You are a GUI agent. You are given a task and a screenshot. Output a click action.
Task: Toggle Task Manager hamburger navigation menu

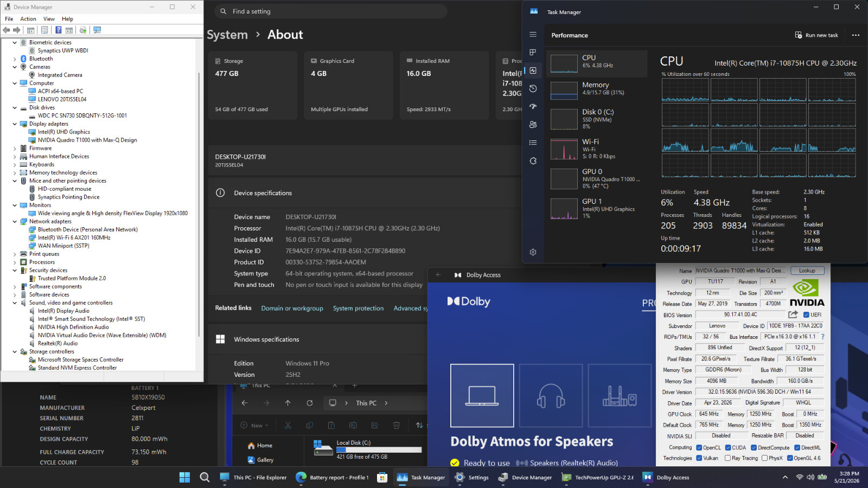pyautogui.click(x=533, y=35)
